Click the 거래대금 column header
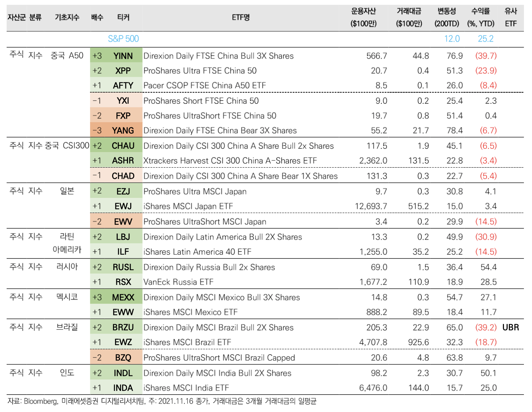Viewport: 532px width, 412px height. tap(409, 17)
